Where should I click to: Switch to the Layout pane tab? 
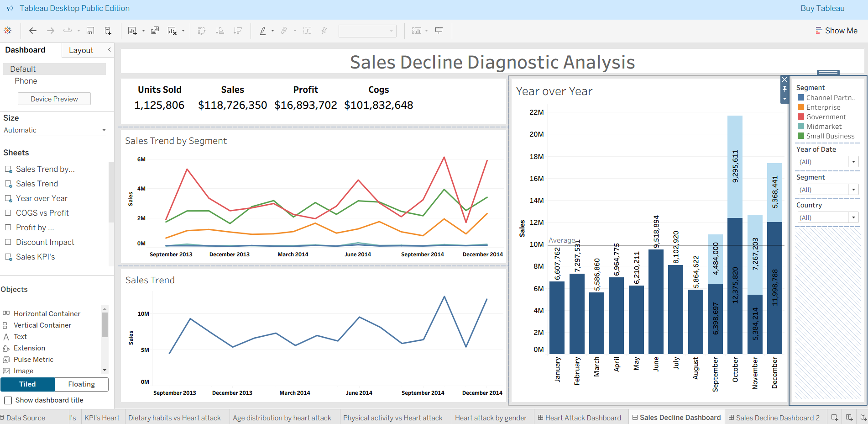point(81,50)
